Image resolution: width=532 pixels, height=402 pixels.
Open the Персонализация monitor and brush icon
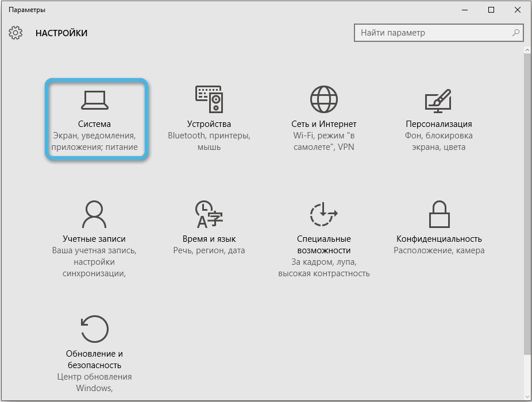point(438,100)
